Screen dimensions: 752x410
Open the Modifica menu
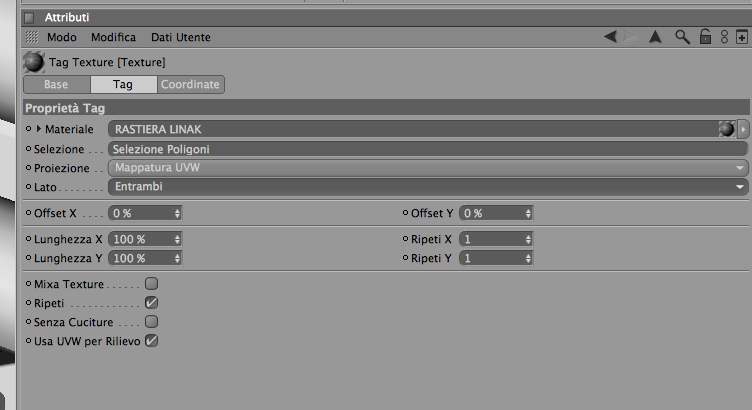point(113,37)
